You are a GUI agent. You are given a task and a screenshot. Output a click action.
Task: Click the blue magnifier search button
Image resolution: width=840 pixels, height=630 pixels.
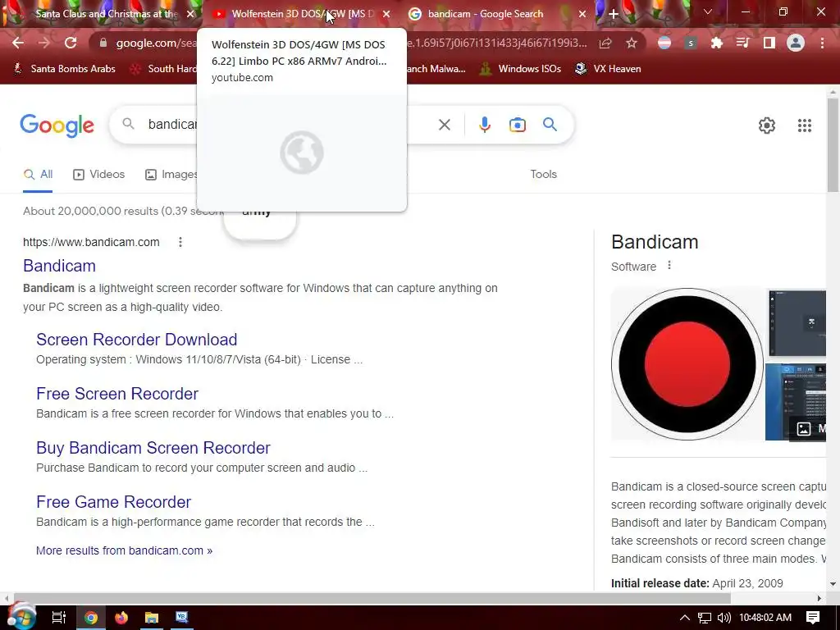click(550, 125)
